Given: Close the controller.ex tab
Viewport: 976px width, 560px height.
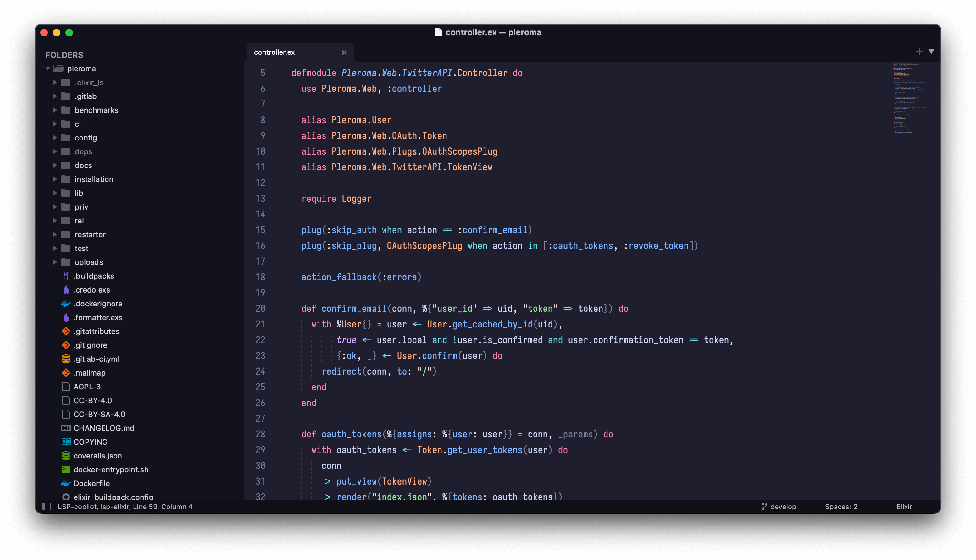Looking at the screenshot, I should coord(344,52).
